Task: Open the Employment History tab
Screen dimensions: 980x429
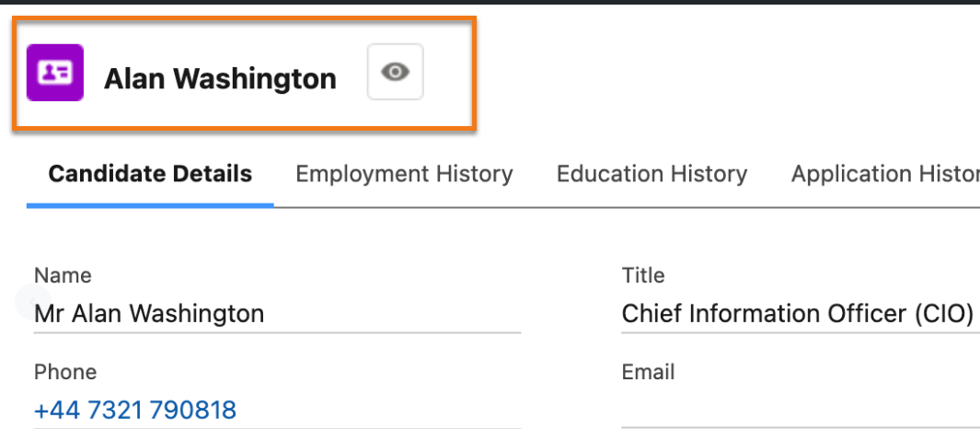Action: [x=404, y=174]
